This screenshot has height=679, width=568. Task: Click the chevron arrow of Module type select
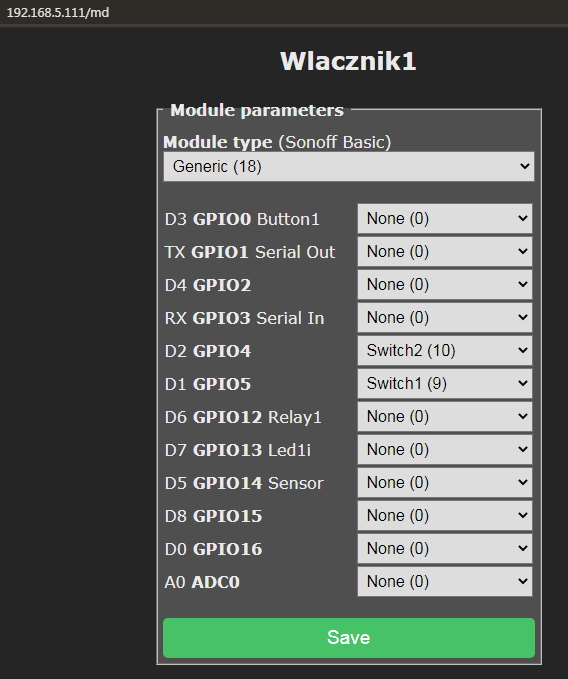[x=525, y=166]
